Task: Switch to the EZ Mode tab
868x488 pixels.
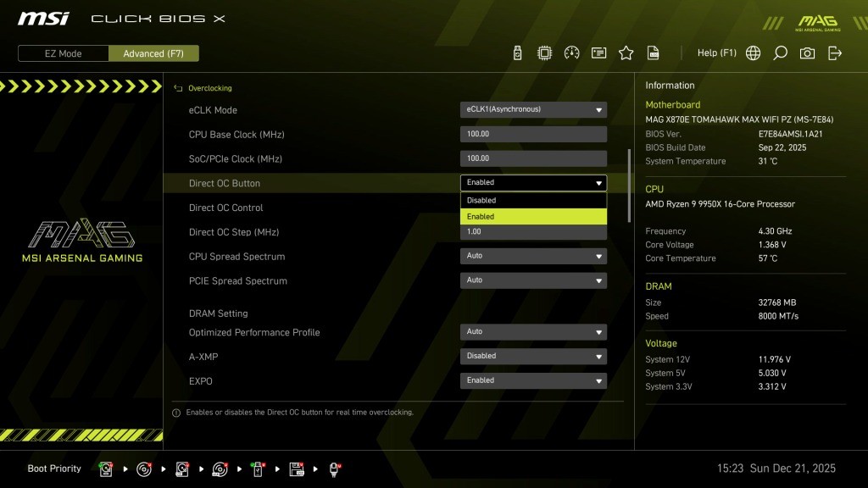Action: pyautogui.click(x=64, y=53)
